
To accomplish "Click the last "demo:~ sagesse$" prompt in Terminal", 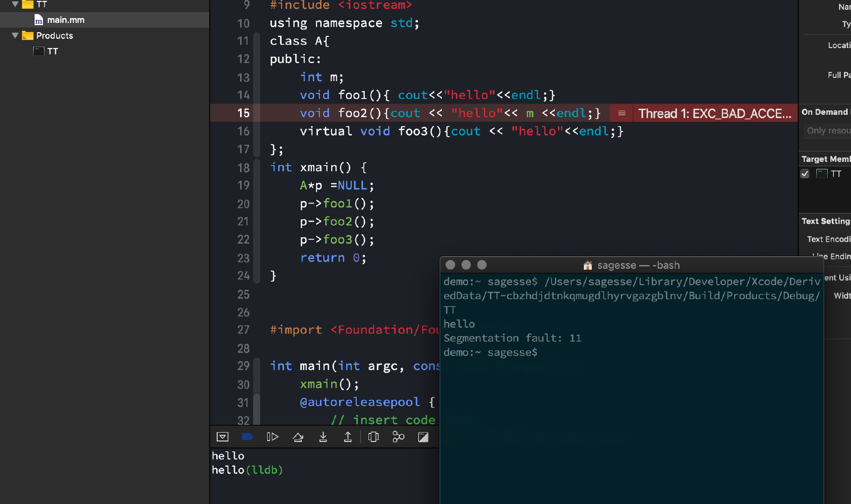I will coord(490,352).
